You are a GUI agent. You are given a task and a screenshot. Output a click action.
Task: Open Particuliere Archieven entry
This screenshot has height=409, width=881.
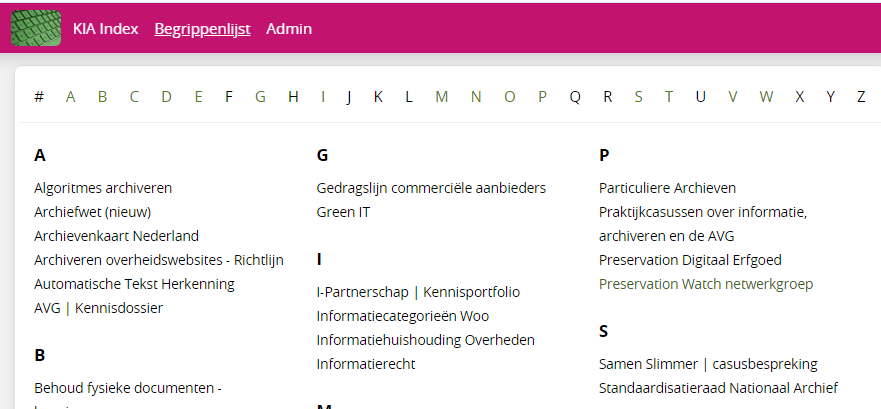pyautogui.click(x=667, y=188)
